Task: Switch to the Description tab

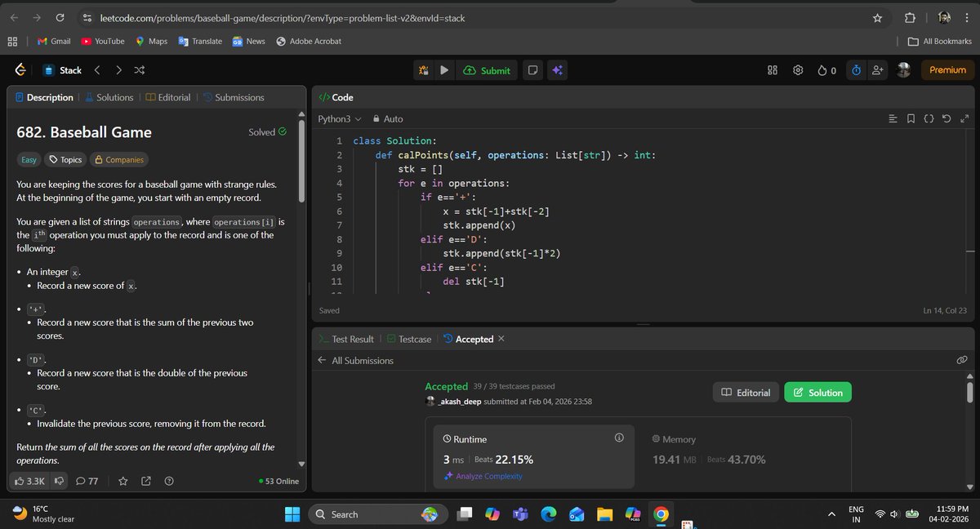Action: point(44,97)
